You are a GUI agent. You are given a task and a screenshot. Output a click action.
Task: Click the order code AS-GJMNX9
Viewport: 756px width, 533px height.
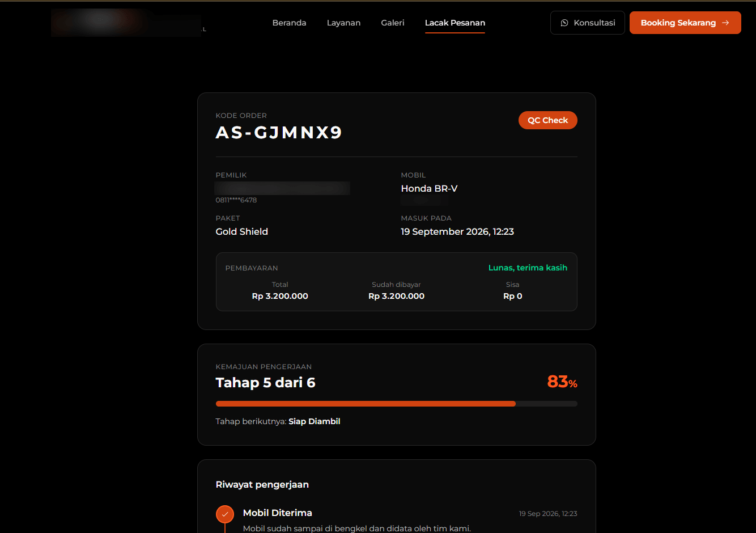[279, 133]
